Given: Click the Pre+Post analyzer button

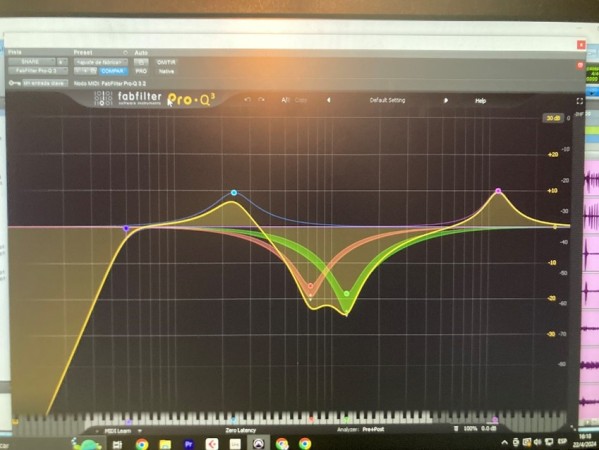Looking at the screenshot, I should pos(373,429).
